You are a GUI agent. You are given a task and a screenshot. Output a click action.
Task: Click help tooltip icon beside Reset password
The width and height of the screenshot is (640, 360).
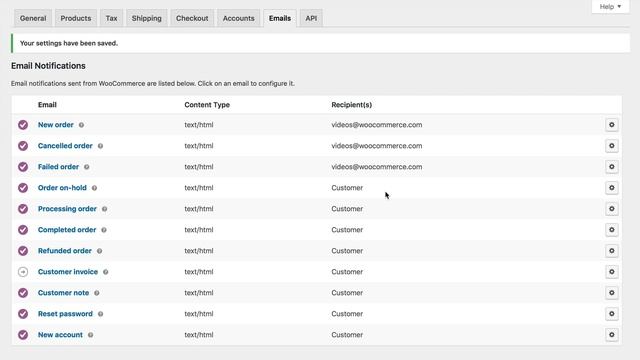point(100,314)
